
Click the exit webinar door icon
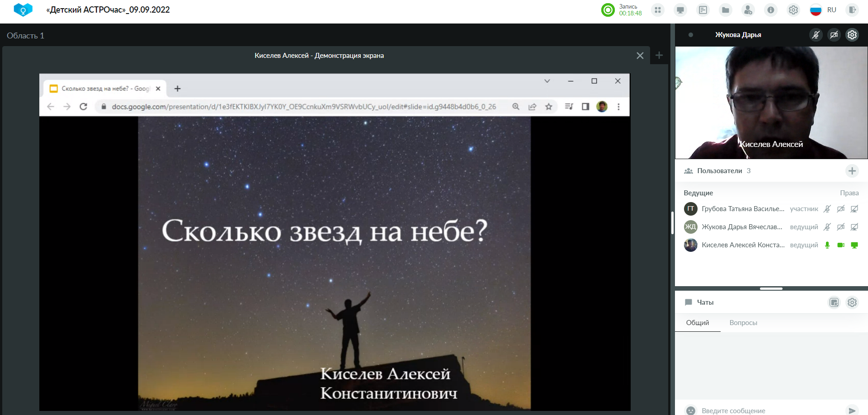point(852,10)
